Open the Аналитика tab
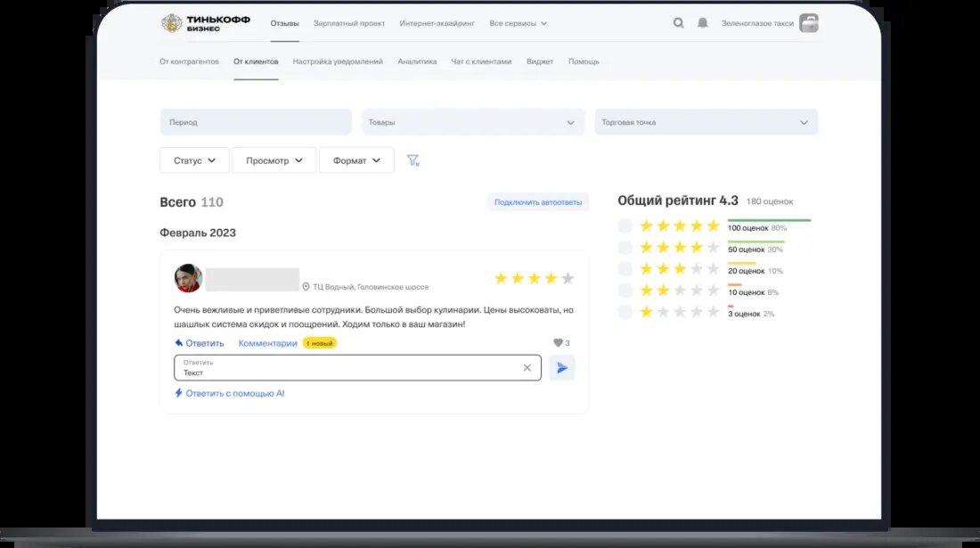This screenshot has width=980, height=548. coord(417,61)
